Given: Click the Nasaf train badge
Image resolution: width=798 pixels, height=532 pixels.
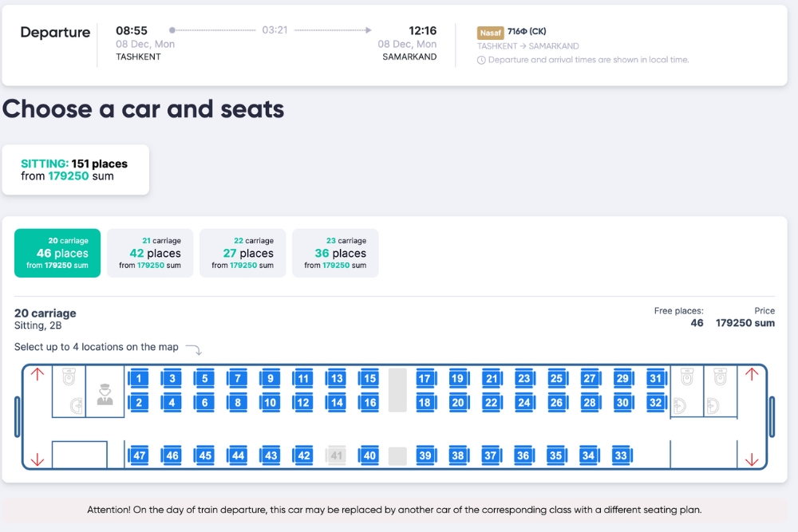Looking at the screenshot, I should [490, 33].
